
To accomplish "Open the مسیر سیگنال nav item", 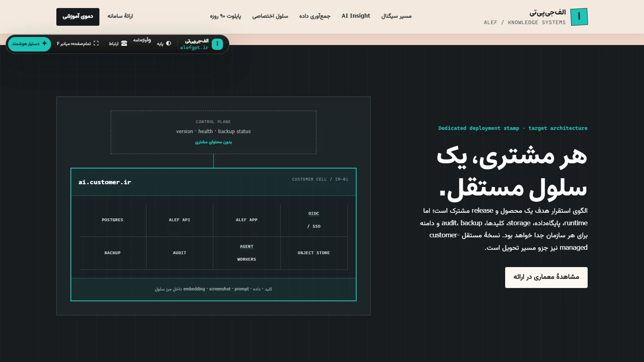I will click(396, 16).
